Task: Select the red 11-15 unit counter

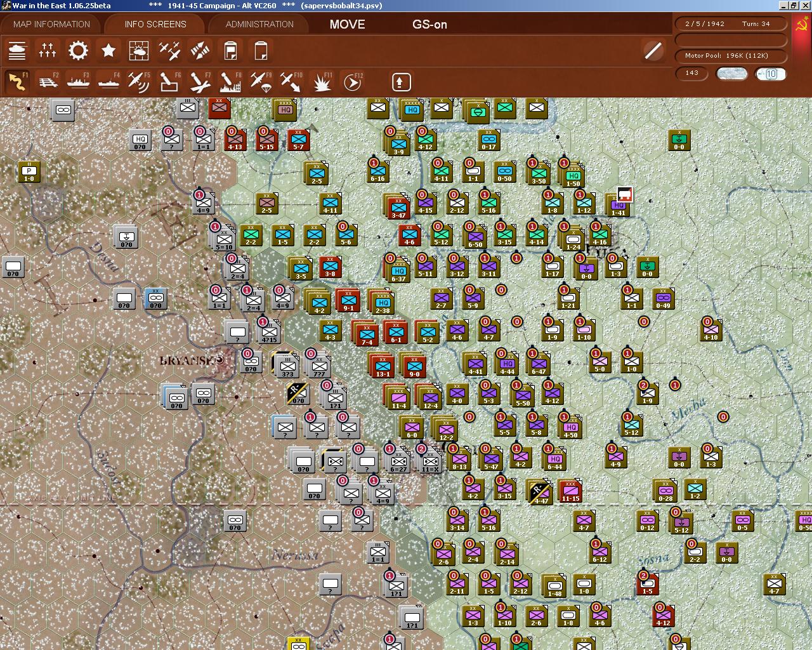Action: click(570, 490)
